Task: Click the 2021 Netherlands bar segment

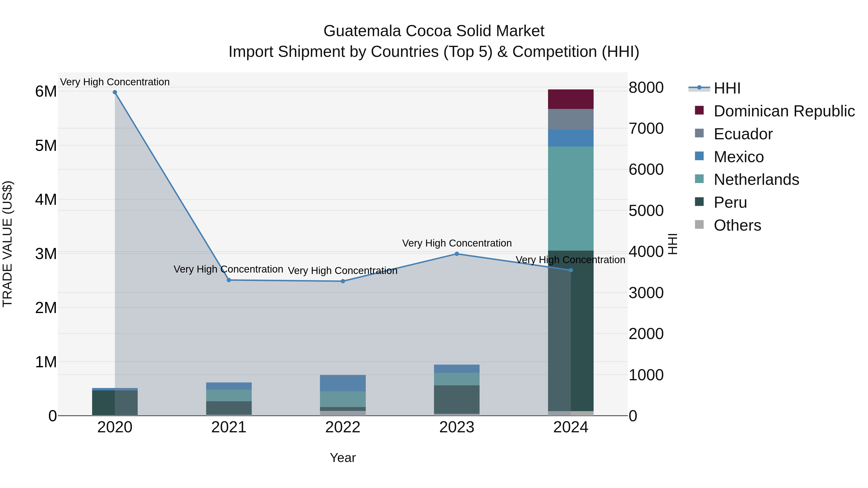Action: [x=229, y=395]
